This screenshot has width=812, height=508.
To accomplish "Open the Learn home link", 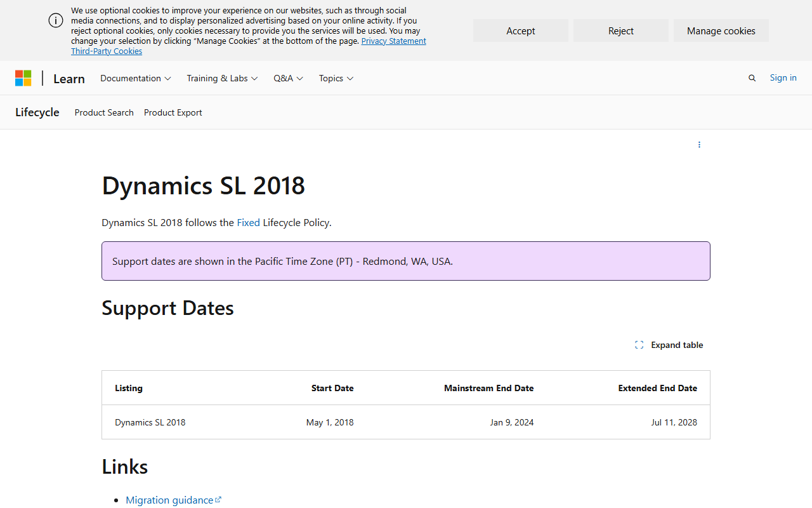I will click(69, 79).
